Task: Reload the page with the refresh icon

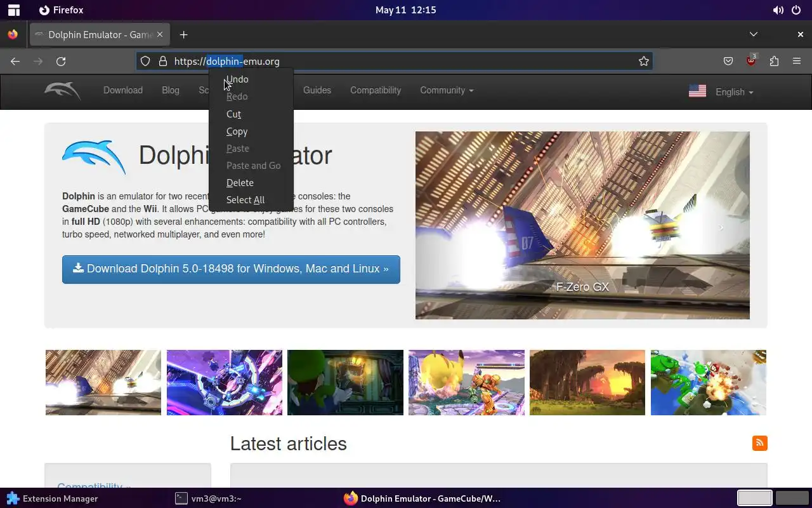Action: [x=61, y=61]
